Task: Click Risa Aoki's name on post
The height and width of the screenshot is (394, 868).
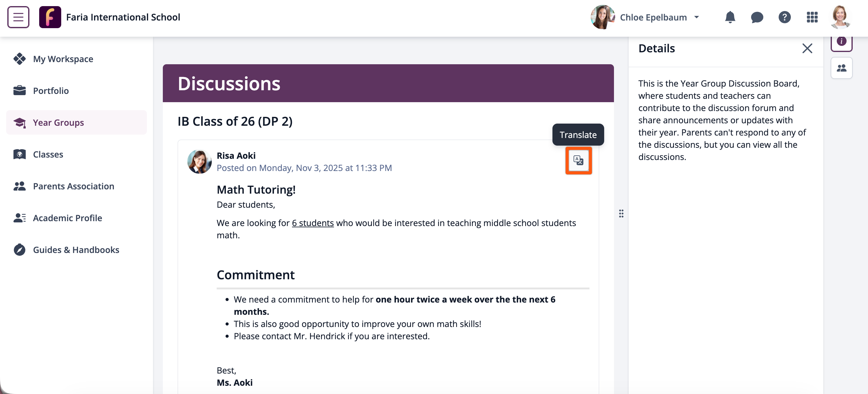Action: pyautogui.click(x=236, y=156)
